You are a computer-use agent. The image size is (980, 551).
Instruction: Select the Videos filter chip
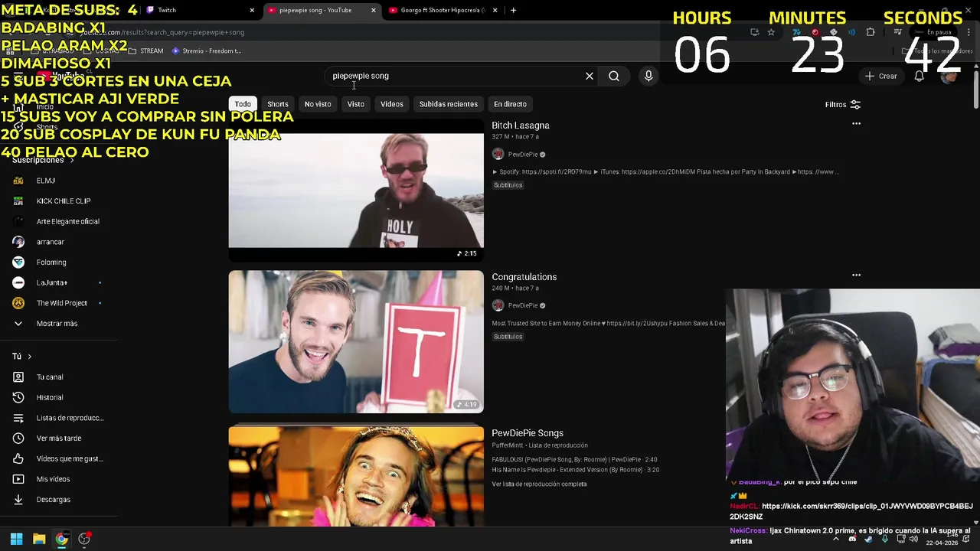[x=392, y=104]
